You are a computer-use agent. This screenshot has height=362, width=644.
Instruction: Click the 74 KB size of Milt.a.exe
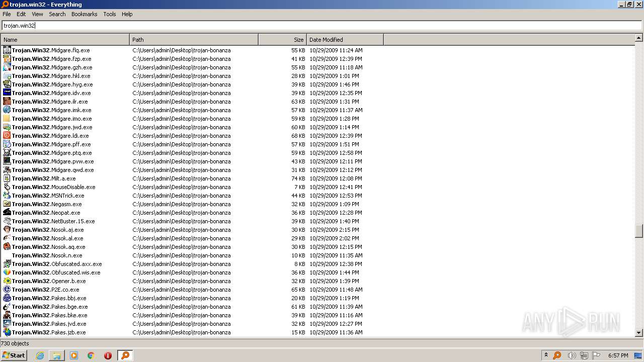[298, 178]
